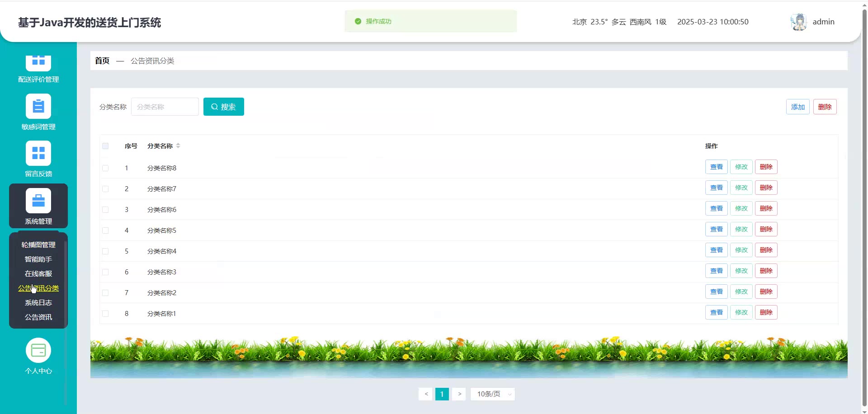868x414 pixels.
Task: Click 删除 for 分类名称5 row
Action: 766,229
